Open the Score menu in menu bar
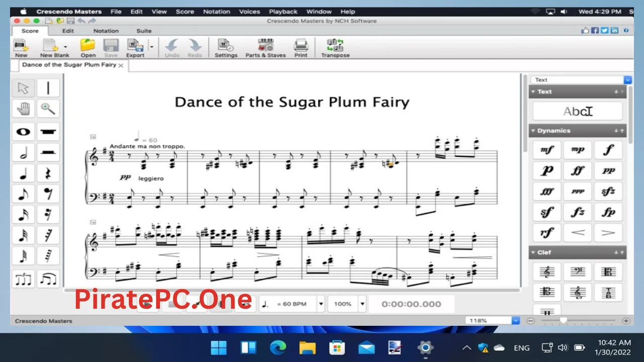 coord(185,12)
